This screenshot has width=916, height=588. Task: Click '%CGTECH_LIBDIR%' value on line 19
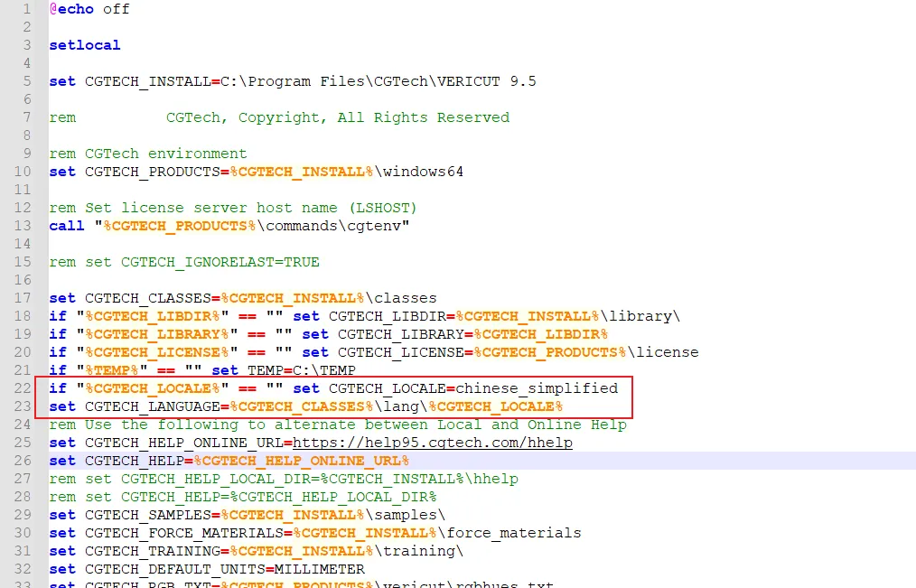point(541,334)
